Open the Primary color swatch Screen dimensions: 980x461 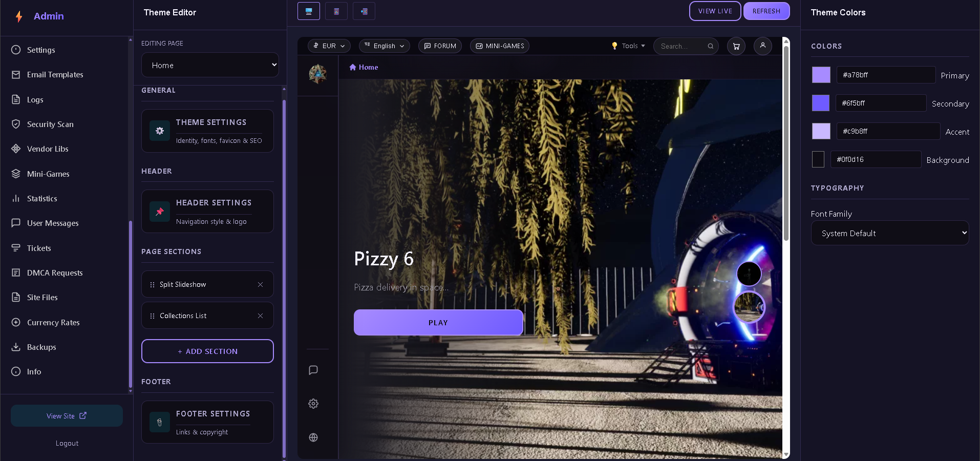click(821, 75)
